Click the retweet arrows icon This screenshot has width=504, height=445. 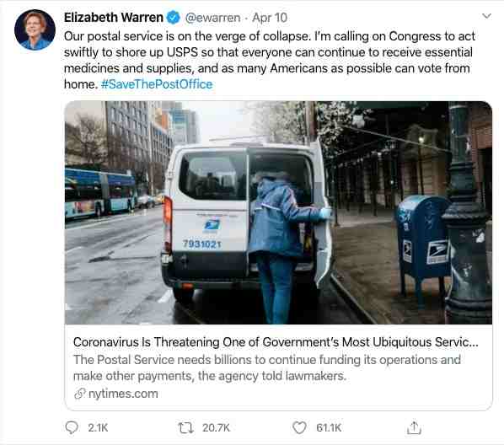(x=185, y=428)
